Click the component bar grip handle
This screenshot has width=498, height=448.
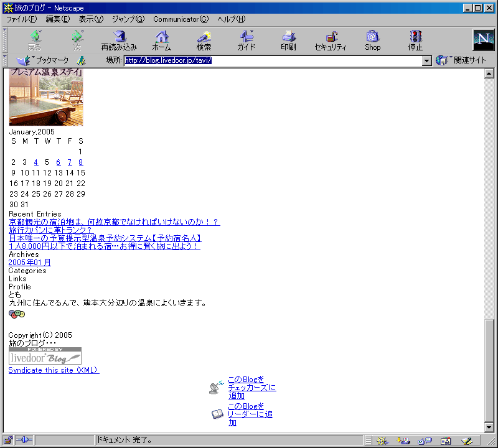[x=368, y=441]
